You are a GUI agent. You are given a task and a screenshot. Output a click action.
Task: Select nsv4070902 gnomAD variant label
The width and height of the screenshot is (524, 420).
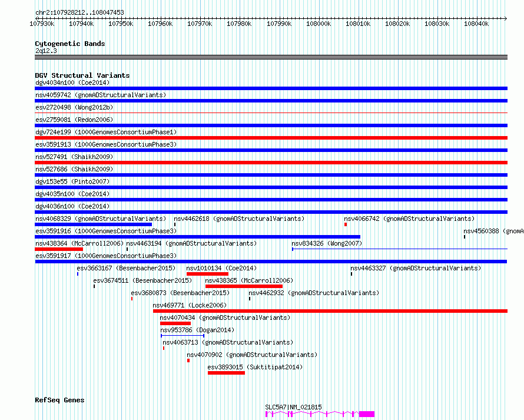coord(252,355)
